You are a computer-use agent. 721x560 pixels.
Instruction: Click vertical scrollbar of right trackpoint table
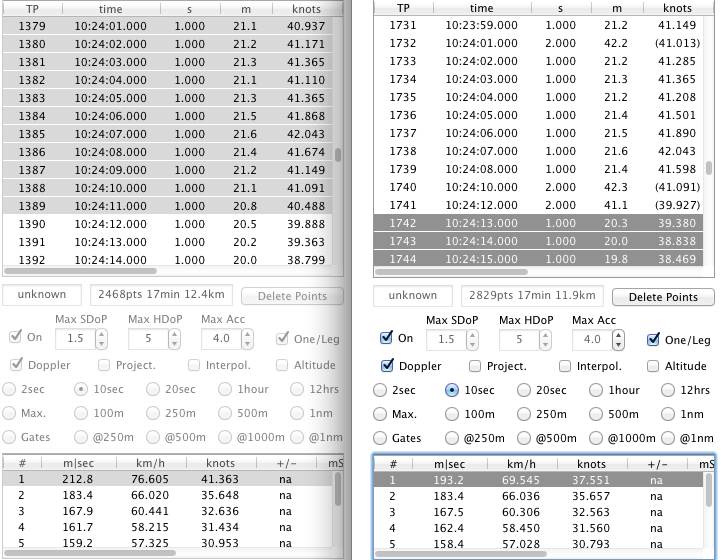pos(709,168)
